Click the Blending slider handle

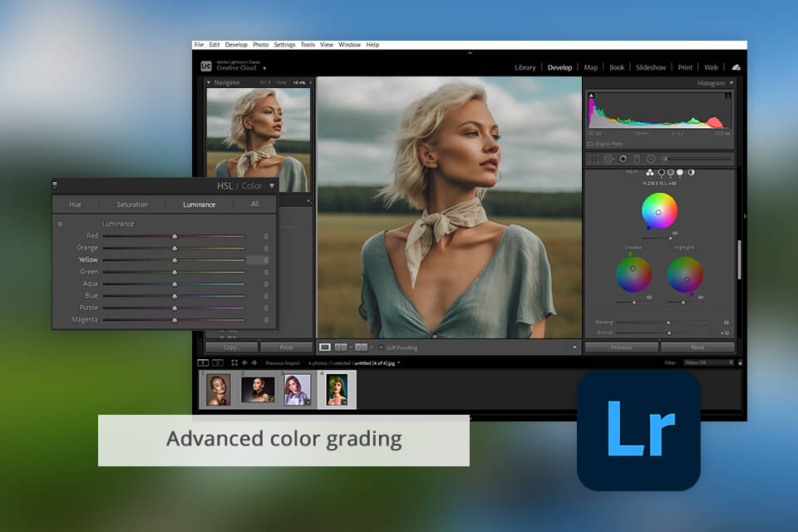668,323
